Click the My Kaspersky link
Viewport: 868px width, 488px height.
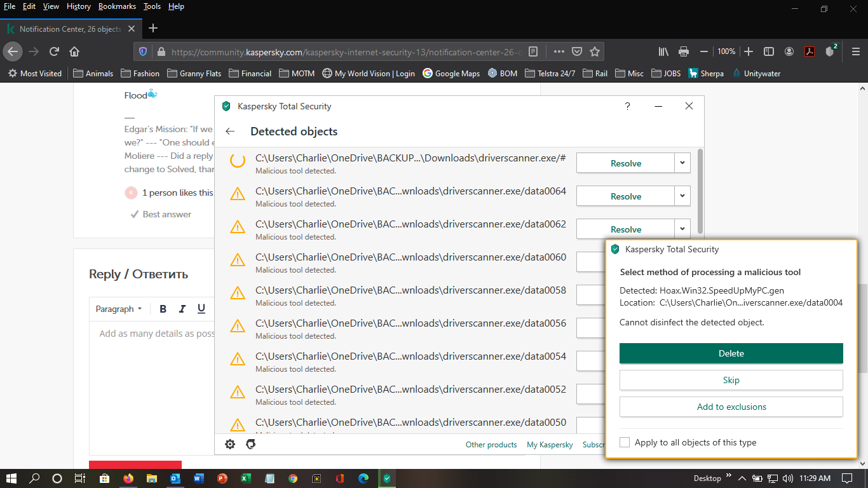point(550,445)
